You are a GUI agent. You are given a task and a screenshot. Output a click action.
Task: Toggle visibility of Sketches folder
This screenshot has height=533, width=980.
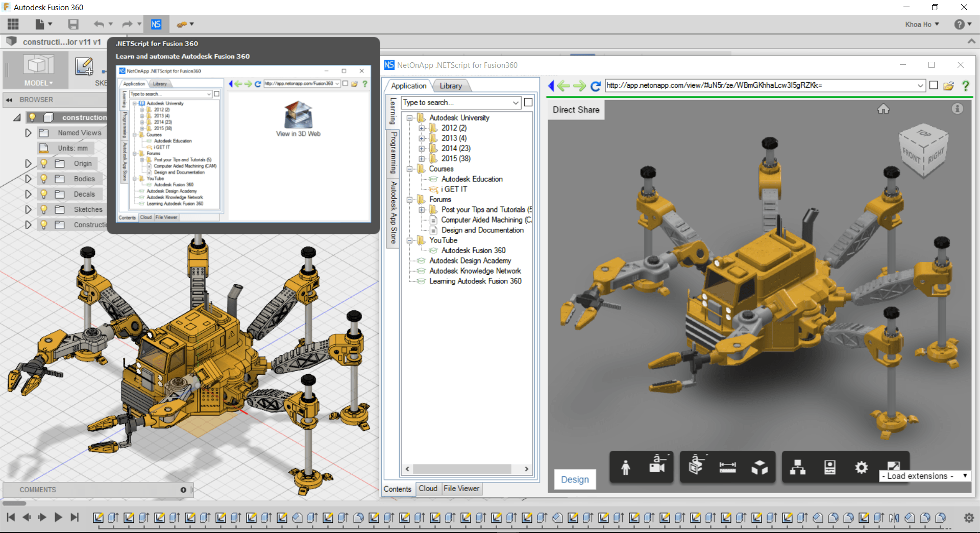point(44,209)
